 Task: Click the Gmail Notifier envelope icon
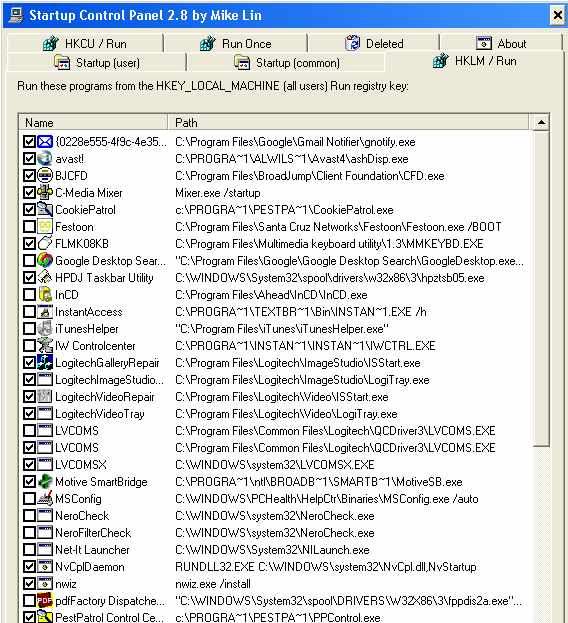tap(45, 142)
